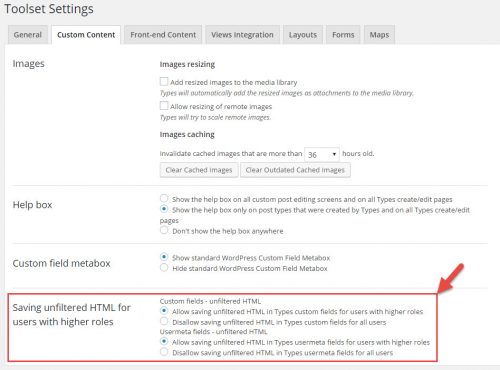
Task: Allow unfiltered HTML in Types custom fields
Action: coord(164,311)
